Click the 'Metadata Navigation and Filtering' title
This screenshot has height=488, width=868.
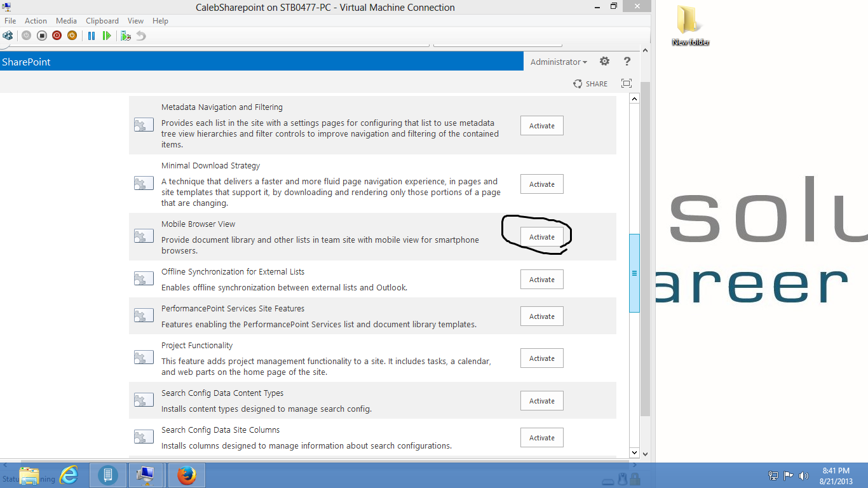tap(222, 107)
